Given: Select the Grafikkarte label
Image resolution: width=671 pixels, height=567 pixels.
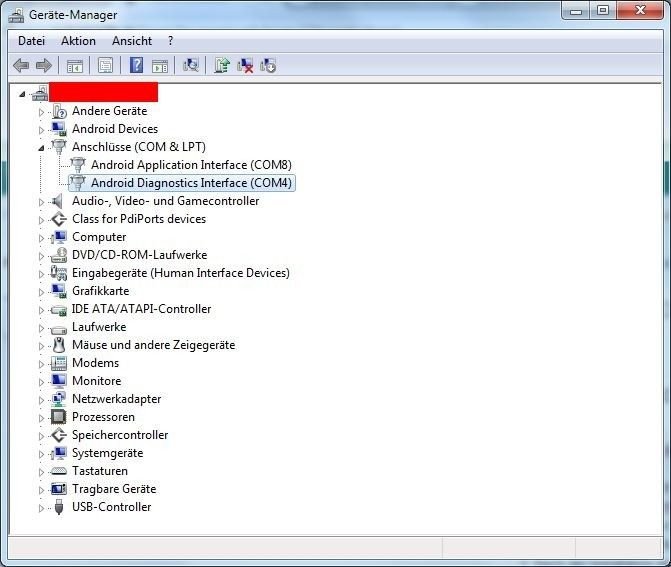Looking at the screenshot, I should [x=101, y=291].
